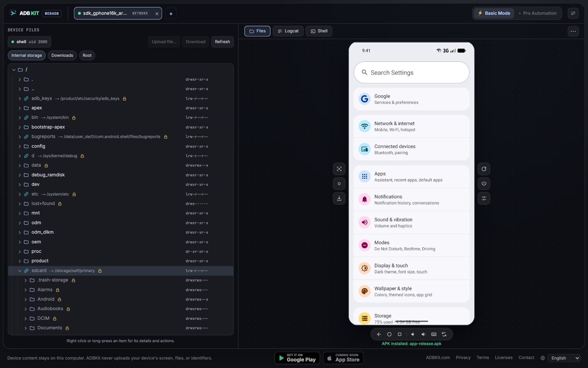
Task: Click the screen record circle icon
Action: pyautogui.click(x=339, y=184)
